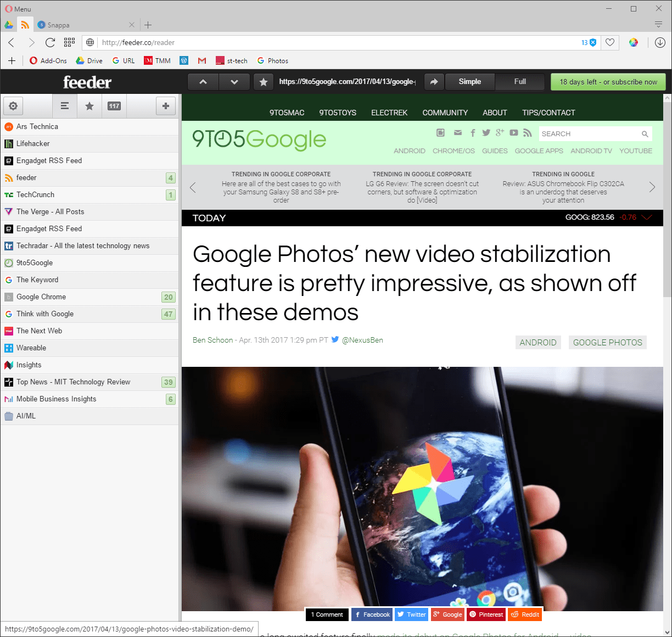The width and height of the screenshot is (672, 637).
Task: Open the colorful extension icon in toolbar
Action: pyautogui.click(x=634, y=42)
